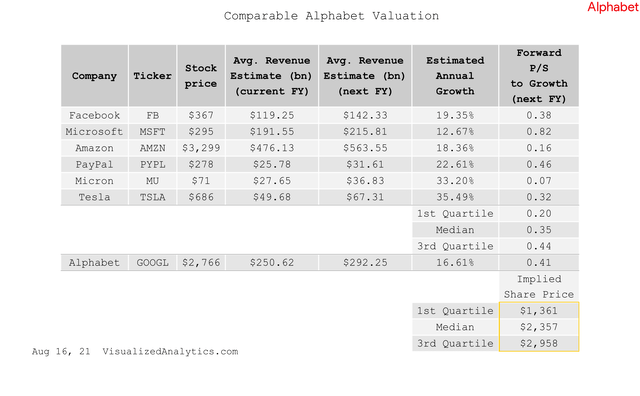The image size is (640, 396).
Task: Click the red Alphabet label
Action: (613, 7)
